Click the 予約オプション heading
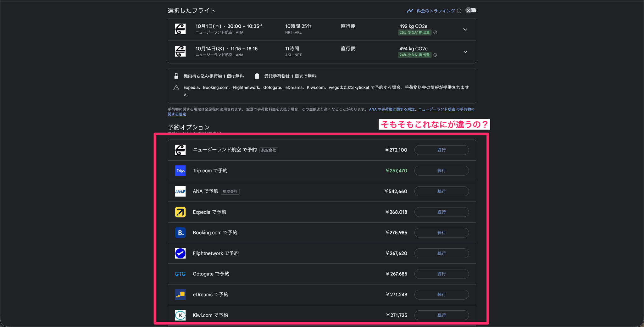Screen dimensions: 644x327 (x=189, y=127)
